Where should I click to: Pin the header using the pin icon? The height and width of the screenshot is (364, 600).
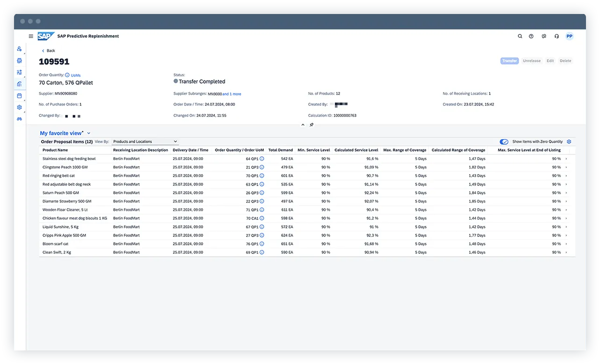tap(312, 125)
